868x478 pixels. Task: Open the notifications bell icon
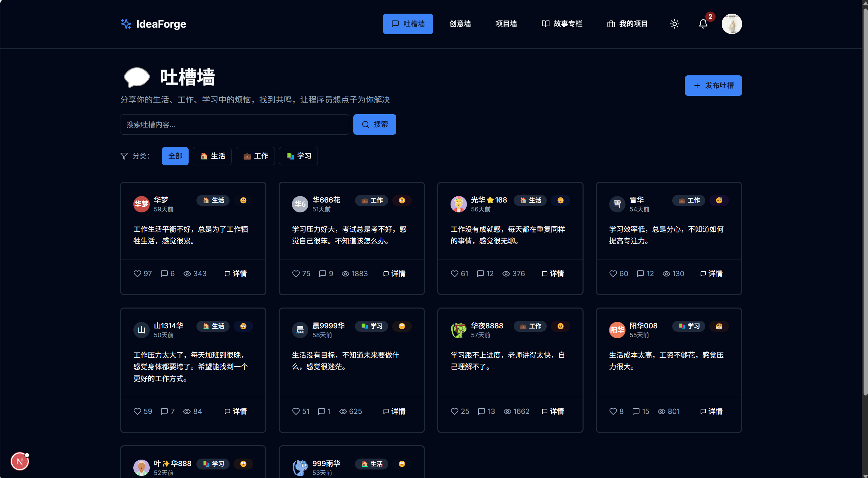[x=703, y=24]
